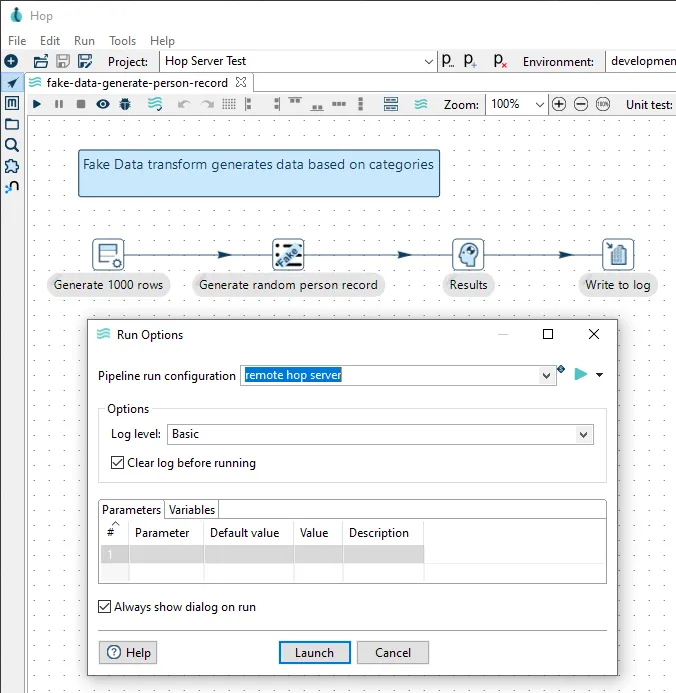Open the Tools menu
676x693 pixels.
pyautogui.click(x=122, y=41)
